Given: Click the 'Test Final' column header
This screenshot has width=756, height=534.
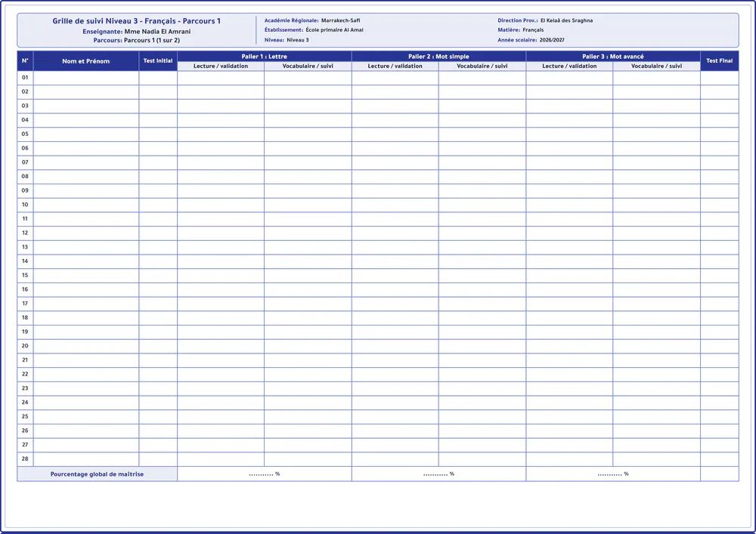Looking at the screenshot, I should click(x=720, y=61).
